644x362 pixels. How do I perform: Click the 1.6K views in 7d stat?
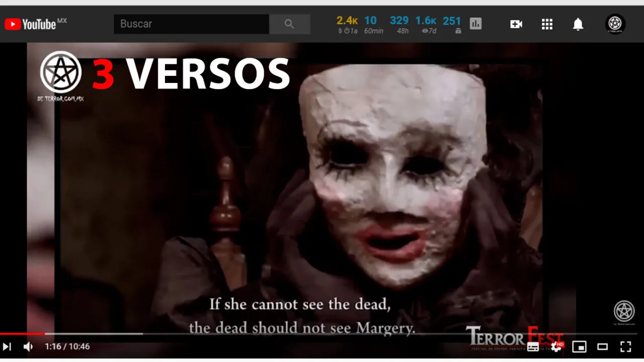[x=426, y=24]
